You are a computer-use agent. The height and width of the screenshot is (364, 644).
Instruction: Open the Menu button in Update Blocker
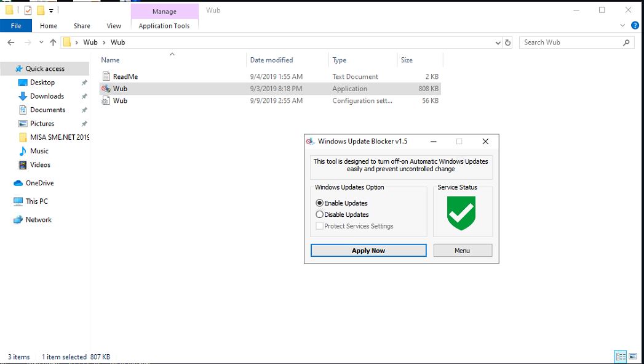pos(463,251)
